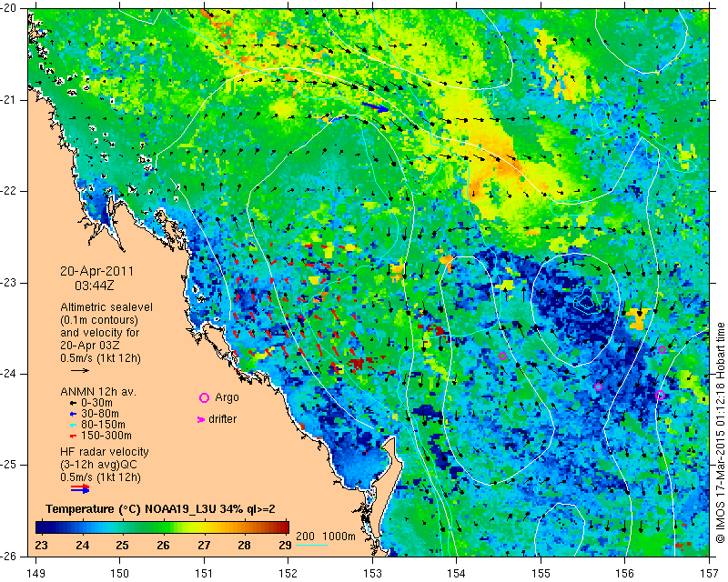Click the magenta drifter legend arrow symbol
The image size is (728, 582).
tap(201, 419)
